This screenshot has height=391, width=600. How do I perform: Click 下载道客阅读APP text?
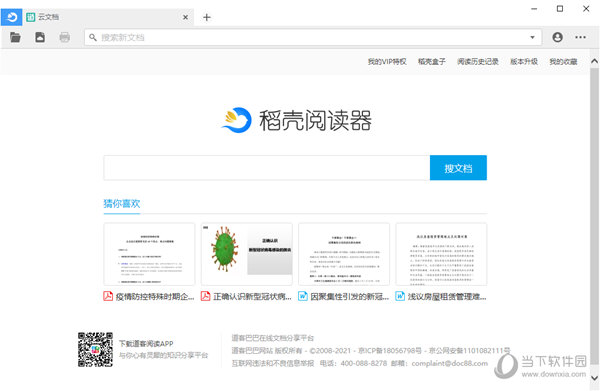[146, 344]
